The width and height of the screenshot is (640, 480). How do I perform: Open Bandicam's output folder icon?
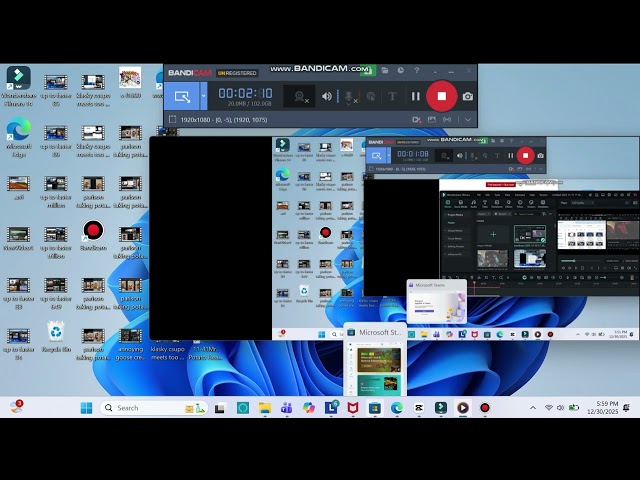click(384, 71)
